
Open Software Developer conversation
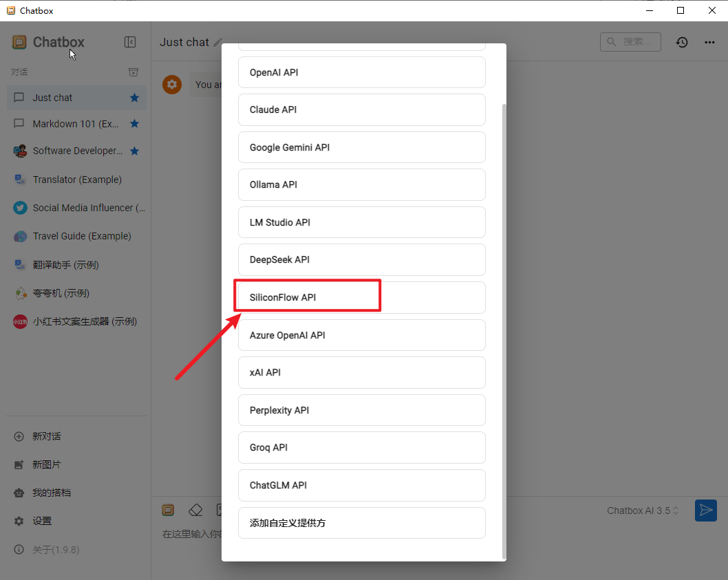[x=76, y=151]
